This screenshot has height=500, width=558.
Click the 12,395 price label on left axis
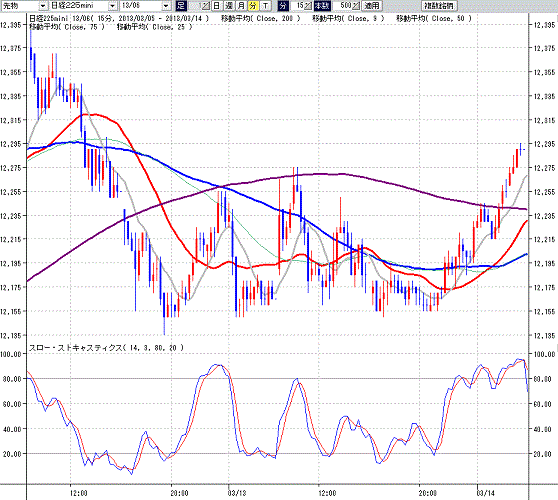(11, 25)
